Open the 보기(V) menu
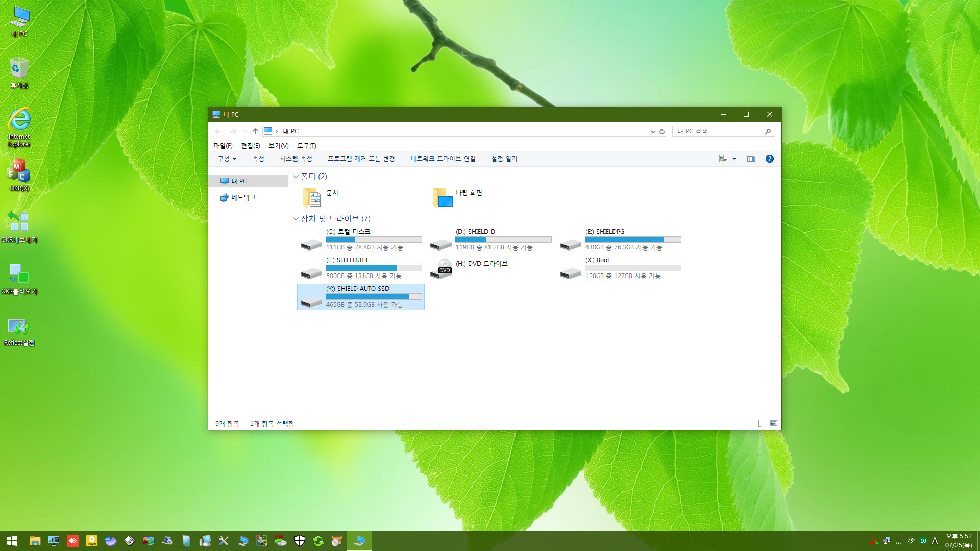The image size is (980, 551). [279, 146]
